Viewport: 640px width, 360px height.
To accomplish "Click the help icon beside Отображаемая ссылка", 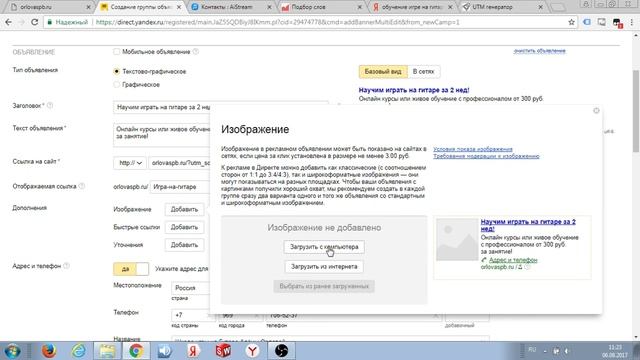I will pyautogui.click(x=82, y=186).
